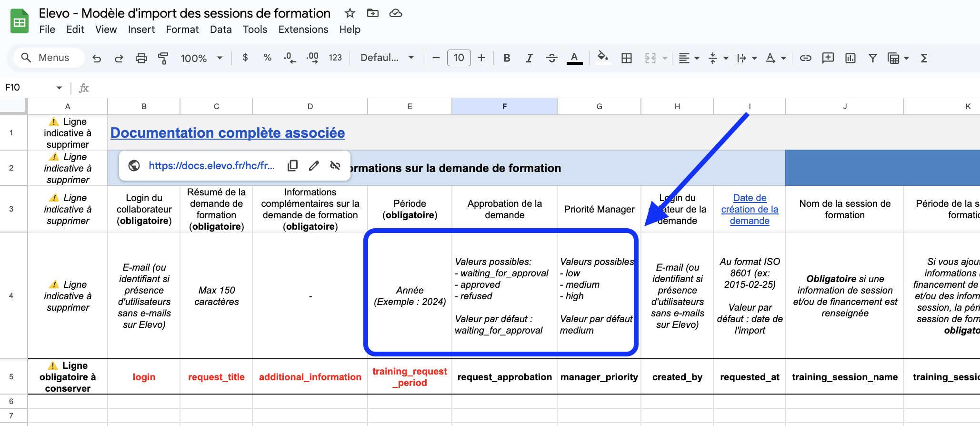Open the Data menu
Image resolution: width=980 pixels, height=426 pixels.
[x=221, y=30]
